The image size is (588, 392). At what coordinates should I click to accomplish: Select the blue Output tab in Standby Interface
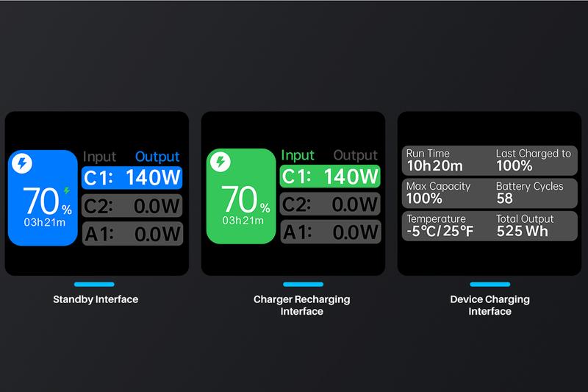pyautogui.click(x=157, y=157)
